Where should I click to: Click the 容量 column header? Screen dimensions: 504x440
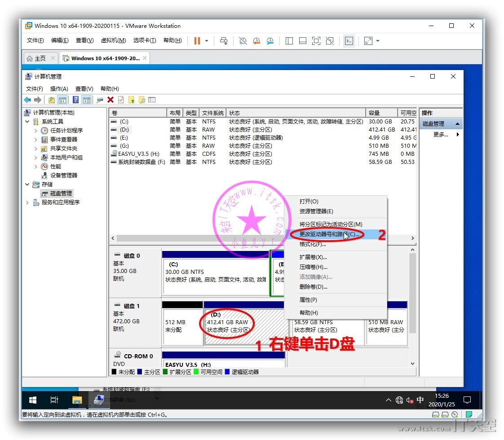tap(381, 113)
